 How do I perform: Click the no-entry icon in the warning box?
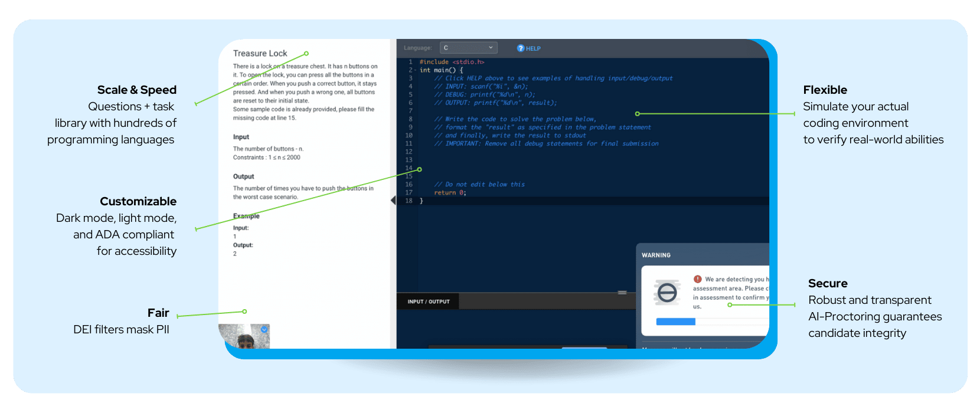[x=667, y=293]
